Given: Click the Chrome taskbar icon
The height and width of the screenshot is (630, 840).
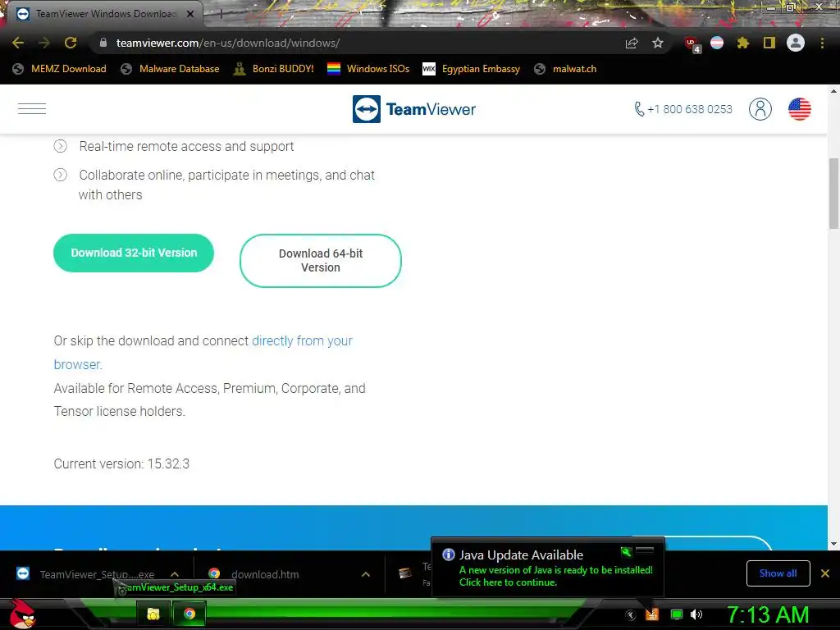Looking at the screenshot, I should click(189, 614).
